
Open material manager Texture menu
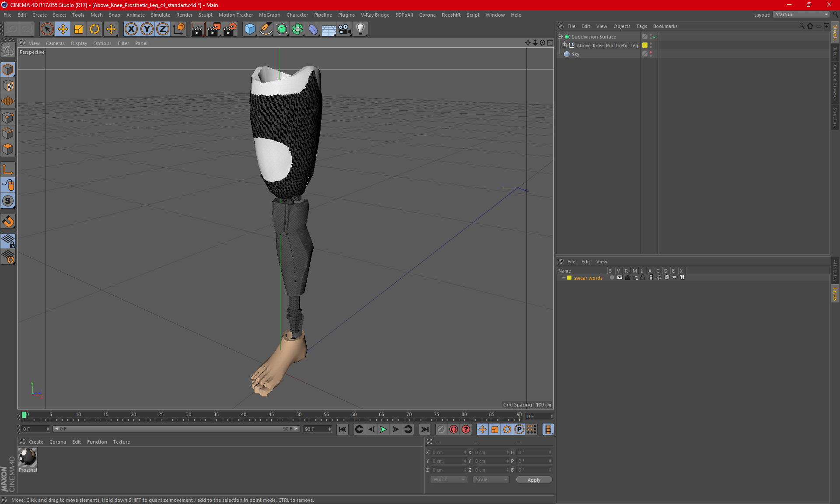click(x=121, y=442)
